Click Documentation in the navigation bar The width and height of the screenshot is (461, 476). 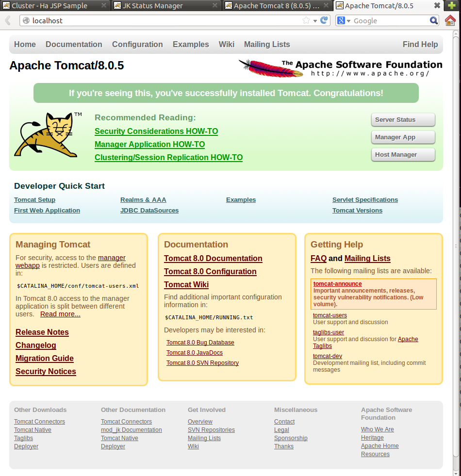point(74,44)
